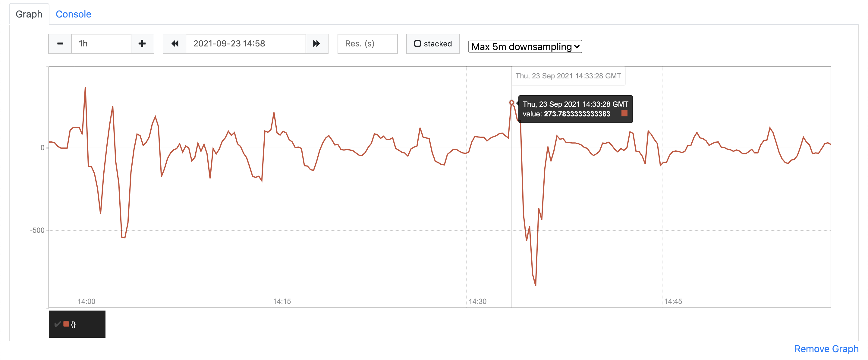Click the circled data point at the 14:33 spike
Viewport: 868px width, 360px height.
[x=512, y=102]
